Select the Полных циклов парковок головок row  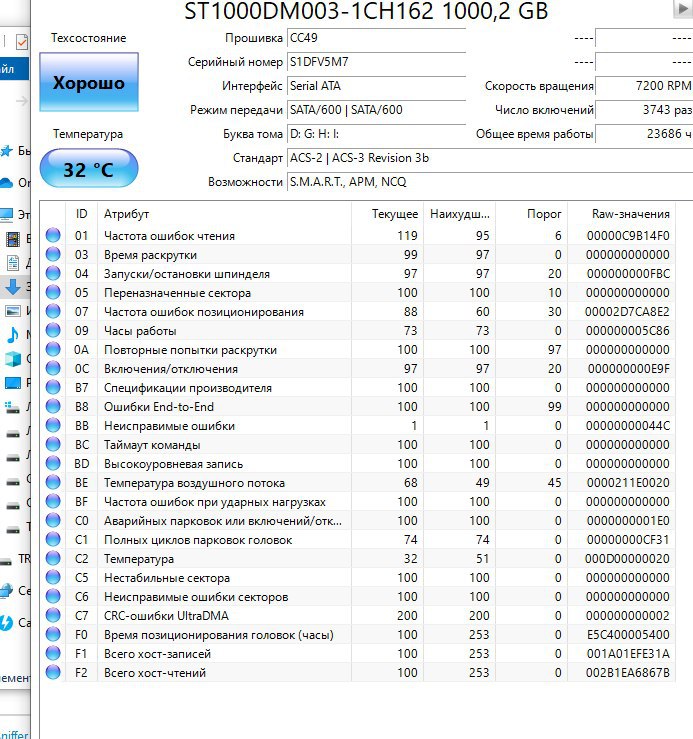pos(357,540)
